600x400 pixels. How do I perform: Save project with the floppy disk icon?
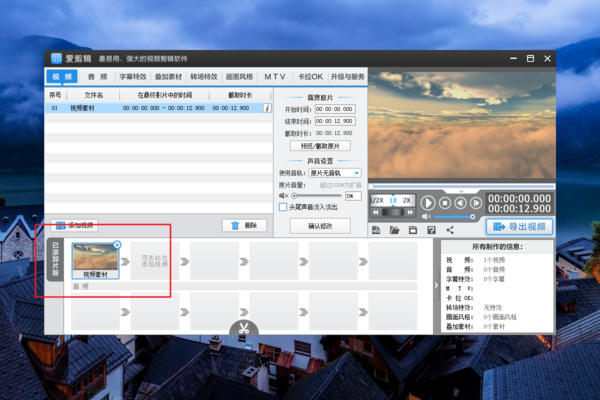(412, 230)
